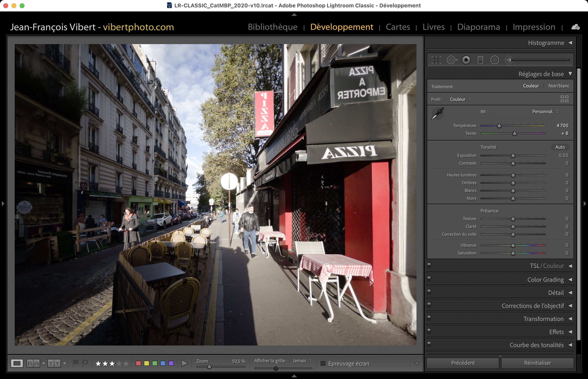Enable the Epreuvage écran checkbox
The image size is (588, 379).
coord(323,363)
